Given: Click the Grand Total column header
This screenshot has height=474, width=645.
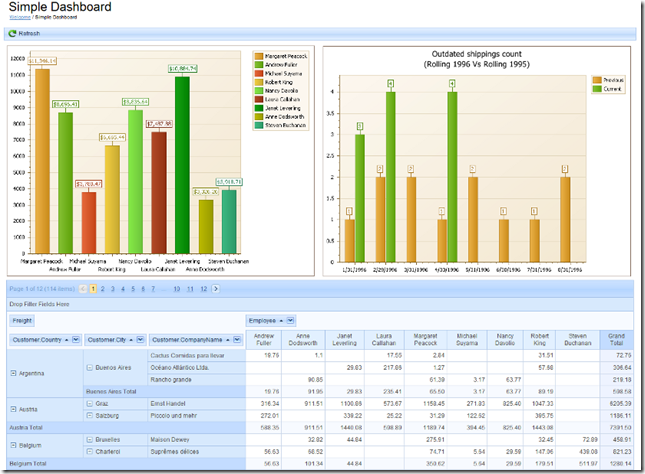Looking at the screenshot, I should [x=617, y=339].
